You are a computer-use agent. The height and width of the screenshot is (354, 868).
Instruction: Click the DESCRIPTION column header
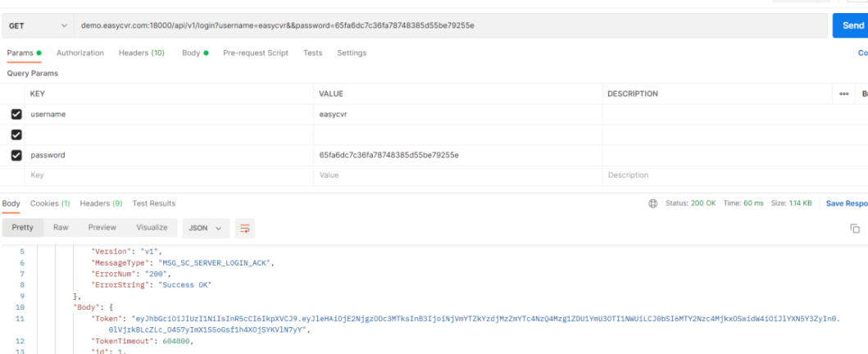click(633, 94)
